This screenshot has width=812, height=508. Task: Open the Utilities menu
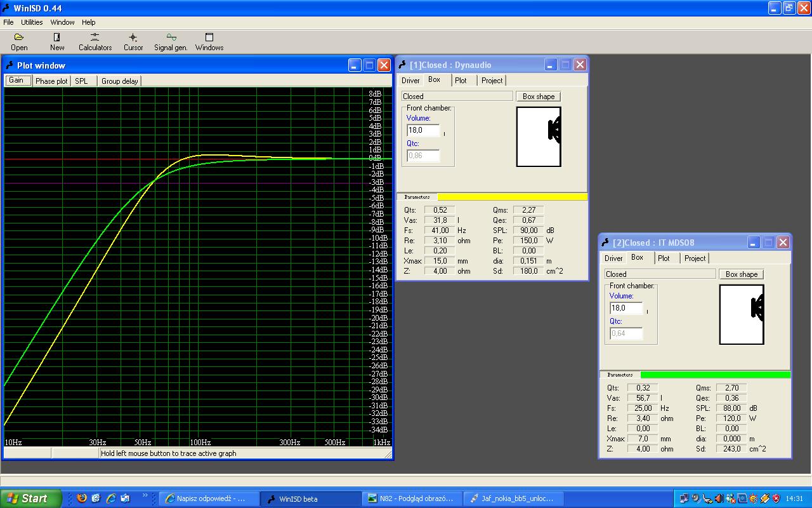tap(32, 22)
